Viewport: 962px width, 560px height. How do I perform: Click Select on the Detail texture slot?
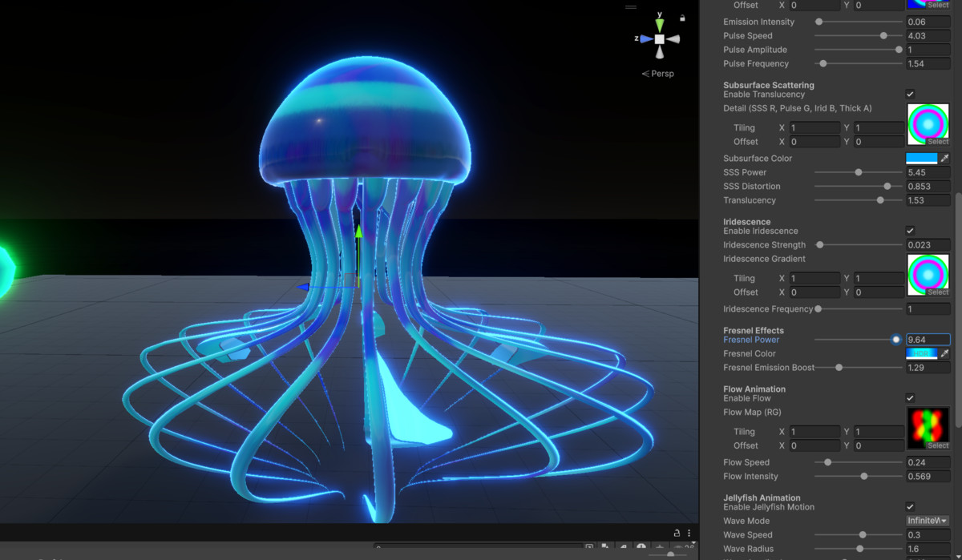[x=938, y=142]
